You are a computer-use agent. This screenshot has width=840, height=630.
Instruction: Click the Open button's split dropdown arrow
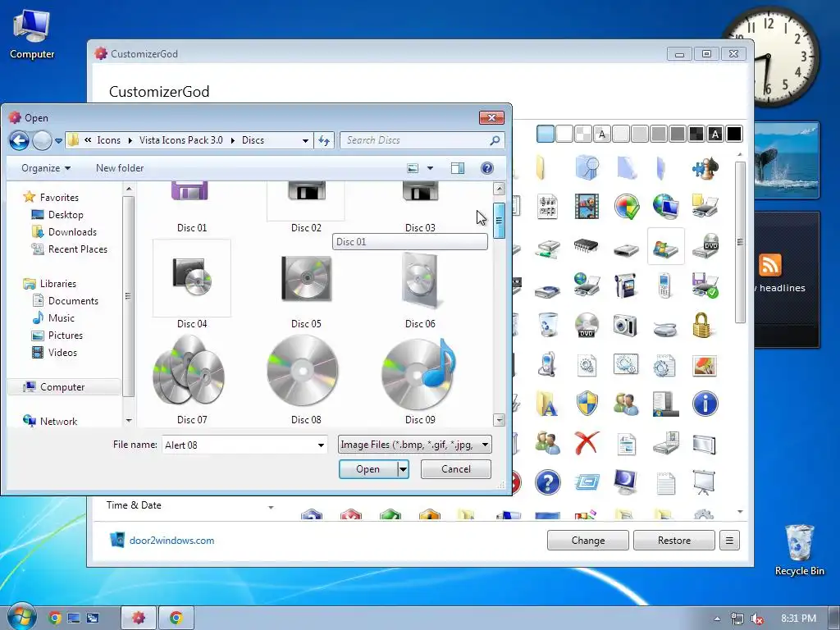[403, 469]
